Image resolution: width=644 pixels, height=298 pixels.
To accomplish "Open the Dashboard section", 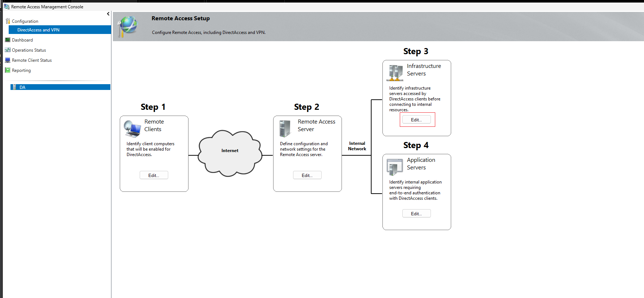I will click(22, 40).
